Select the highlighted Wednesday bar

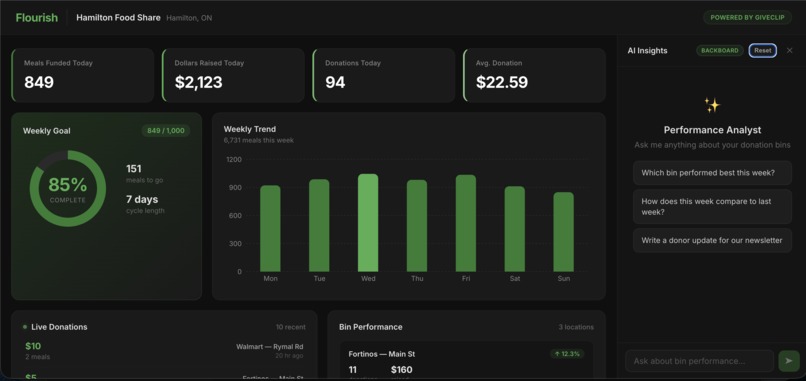(x=368, y=223)
